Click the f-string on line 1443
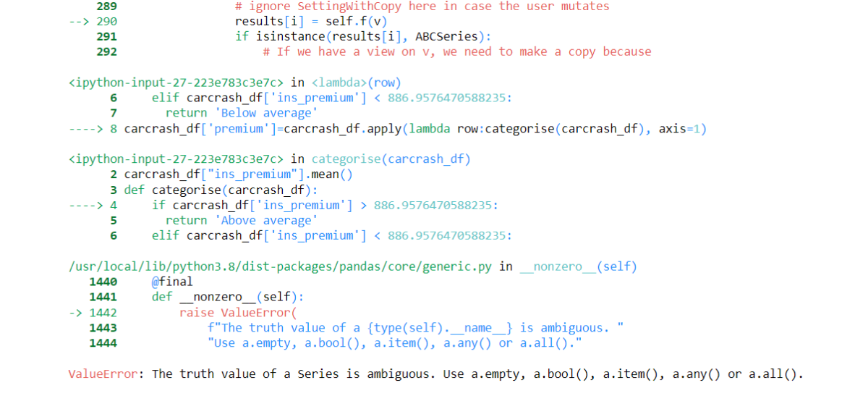868x396 pixels. (x=415, y=328)
